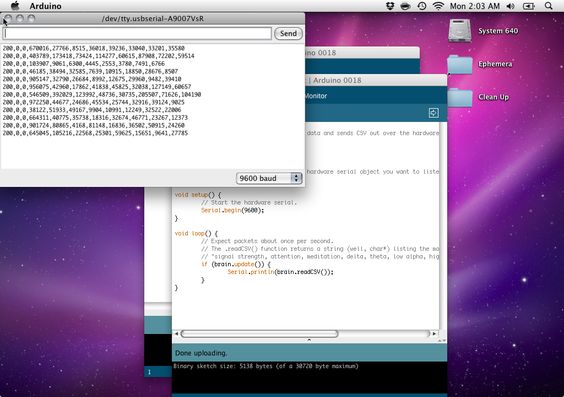
Task: Click the '// Start the hardware serial.' comment
Action: [x=249, y=202]
